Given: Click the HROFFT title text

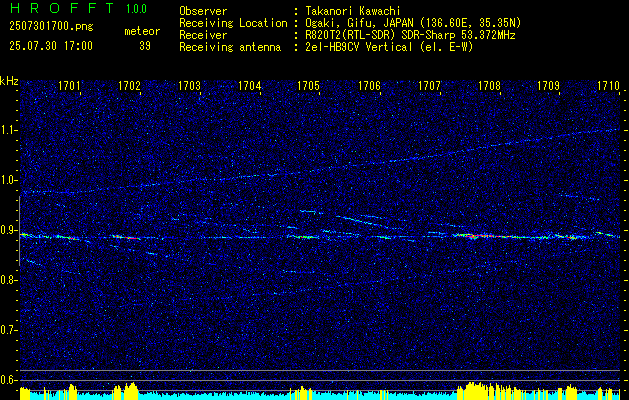Looking at the screenshot, I should (x=61, y=8).
